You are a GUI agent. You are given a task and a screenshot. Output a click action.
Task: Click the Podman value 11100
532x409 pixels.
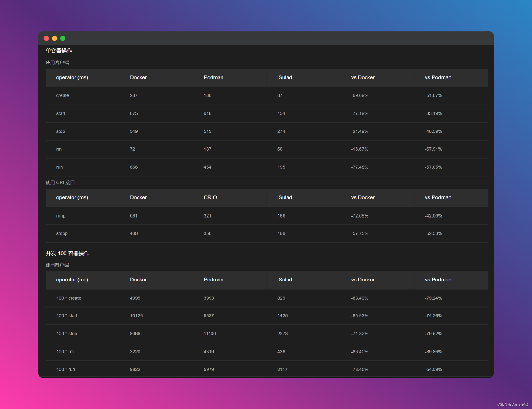210,334
